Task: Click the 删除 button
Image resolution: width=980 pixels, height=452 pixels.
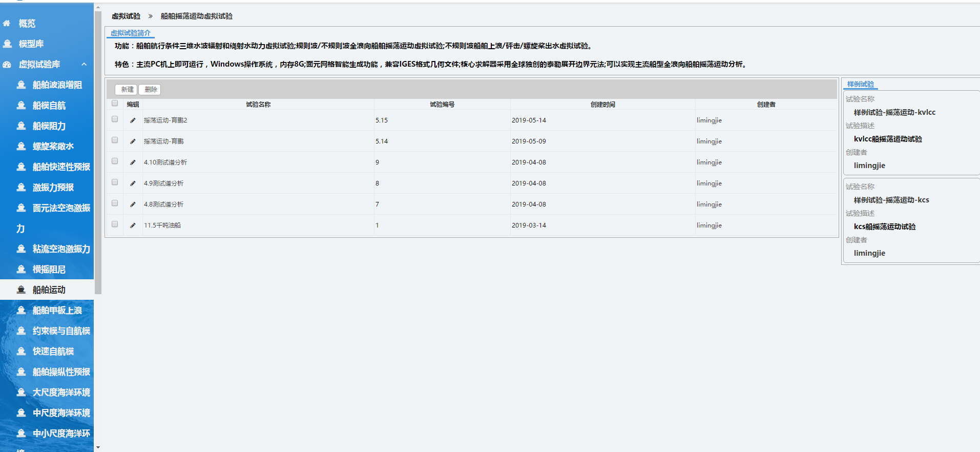Action: point(150,90)
